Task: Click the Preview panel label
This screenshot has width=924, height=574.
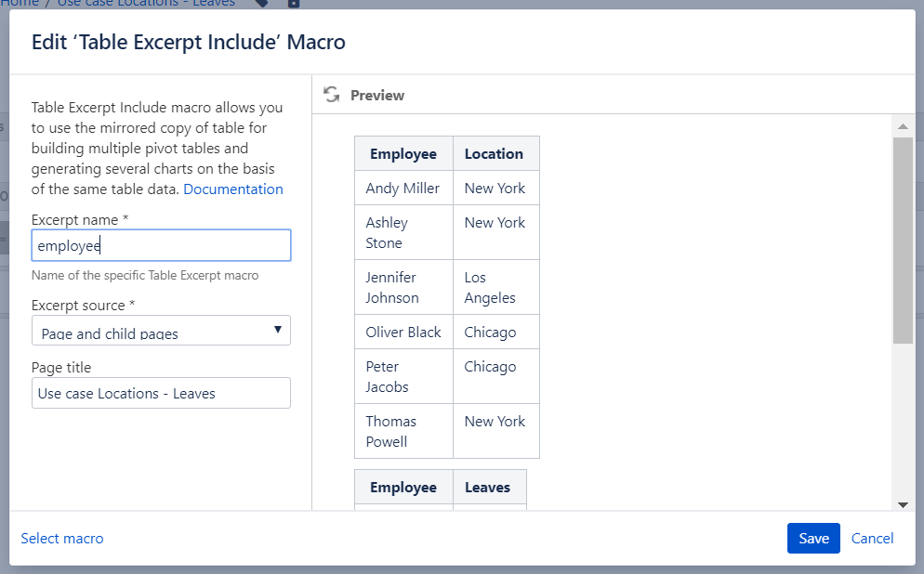Action: (x=377, y=96)
